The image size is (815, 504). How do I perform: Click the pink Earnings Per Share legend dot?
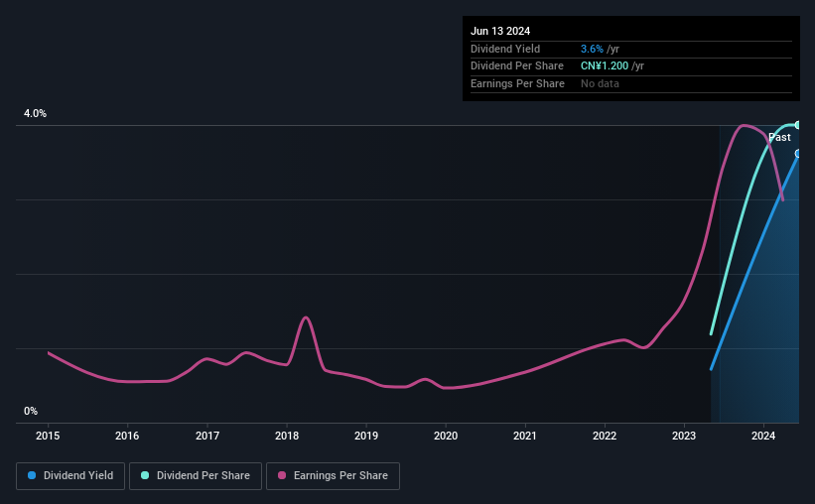point(282,475)
